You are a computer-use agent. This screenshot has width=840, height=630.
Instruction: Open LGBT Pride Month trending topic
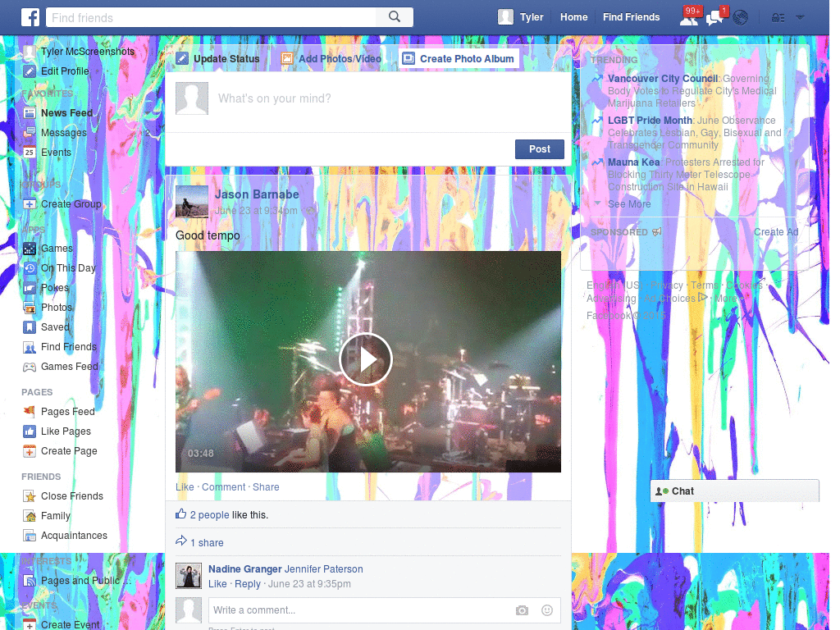click(x=650, y=121)
